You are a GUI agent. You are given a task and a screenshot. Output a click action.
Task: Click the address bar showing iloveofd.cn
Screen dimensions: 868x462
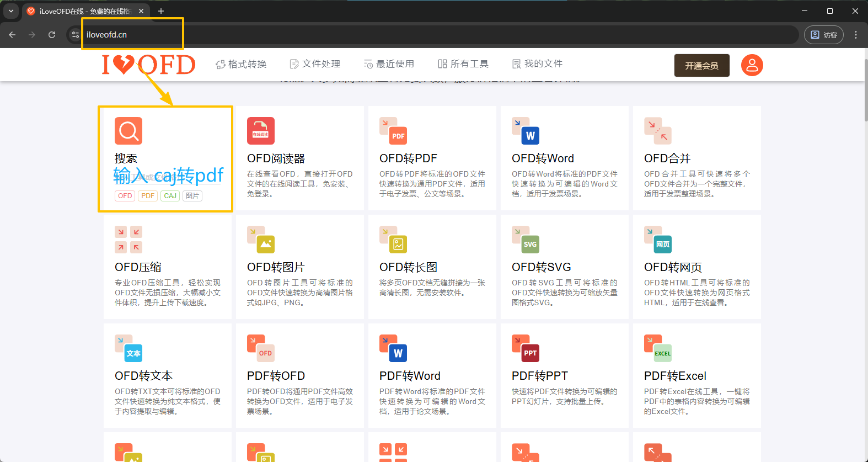433,35
